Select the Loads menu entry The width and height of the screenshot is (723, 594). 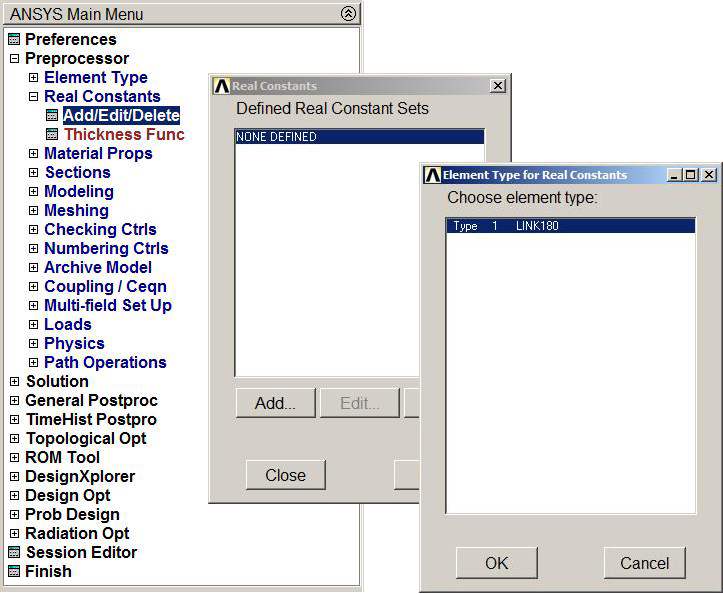[x=67, y=325]
